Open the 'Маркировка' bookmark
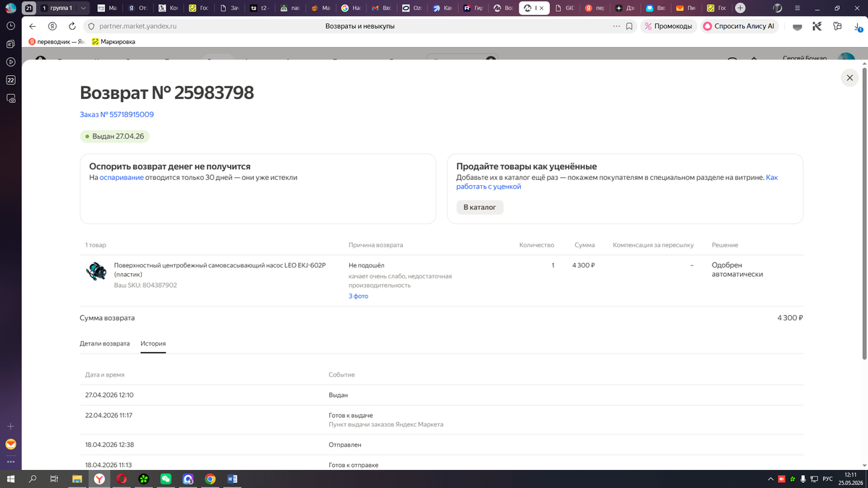868x488 pixels. (x=114, y=42)
